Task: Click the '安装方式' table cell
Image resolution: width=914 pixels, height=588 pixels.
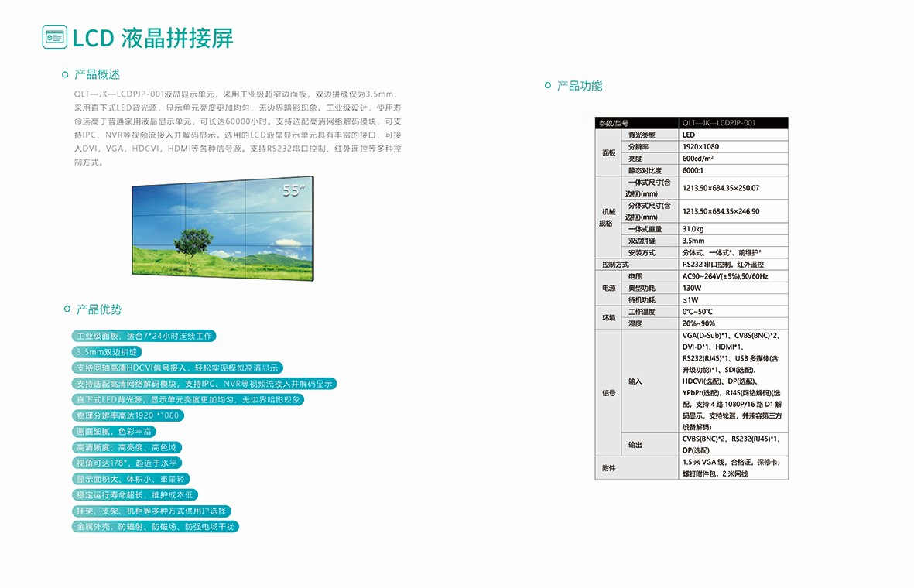Action: 651,253
